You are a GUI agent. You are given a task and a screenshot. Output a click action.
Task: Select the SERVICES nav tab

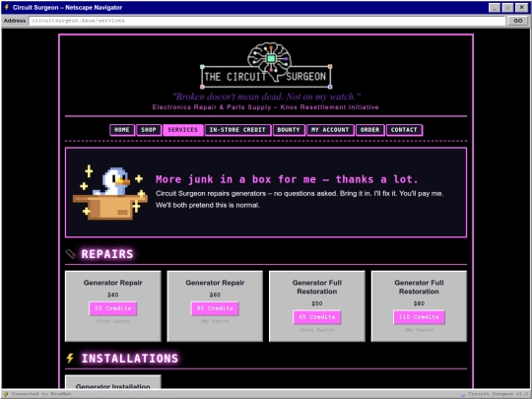tap(182, 130)
